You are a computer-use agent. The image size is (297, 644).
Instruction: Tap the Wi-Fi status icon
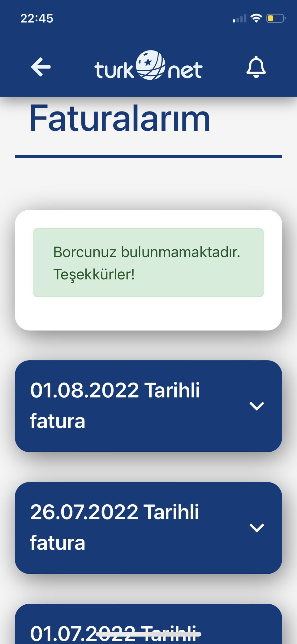pyautogui.click(x=256, y=18)
